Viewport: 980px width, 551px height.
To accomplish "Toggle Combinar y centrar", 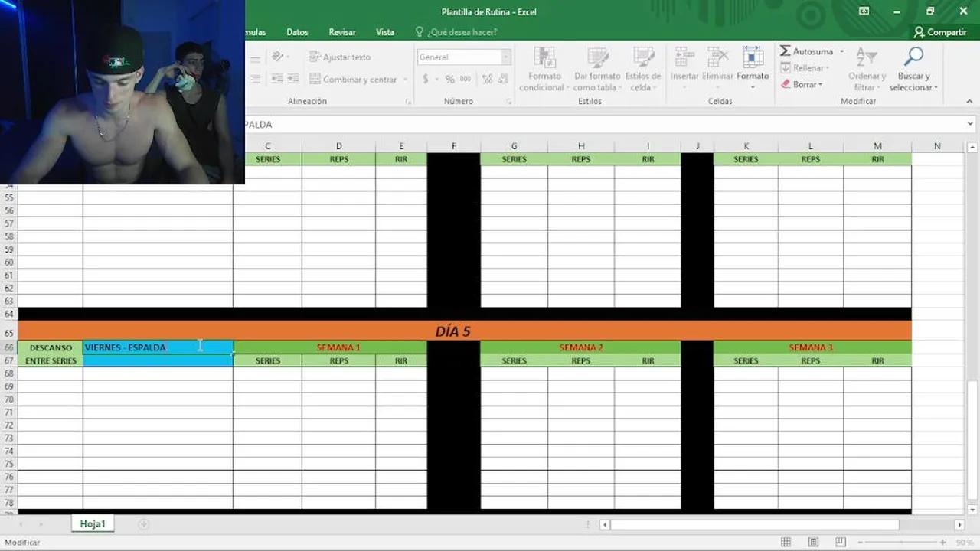I will 353,79.
